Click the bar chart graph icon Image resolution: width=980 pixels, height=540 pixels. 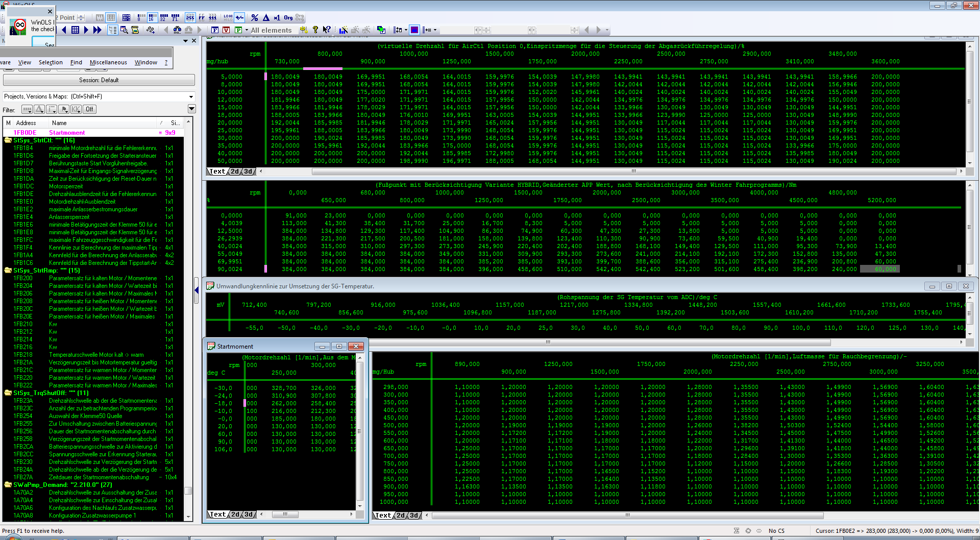coord(344,30)
